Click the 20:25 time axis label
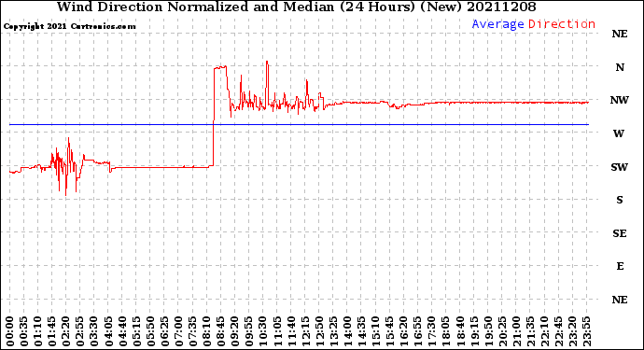 [x=502, y=331]
